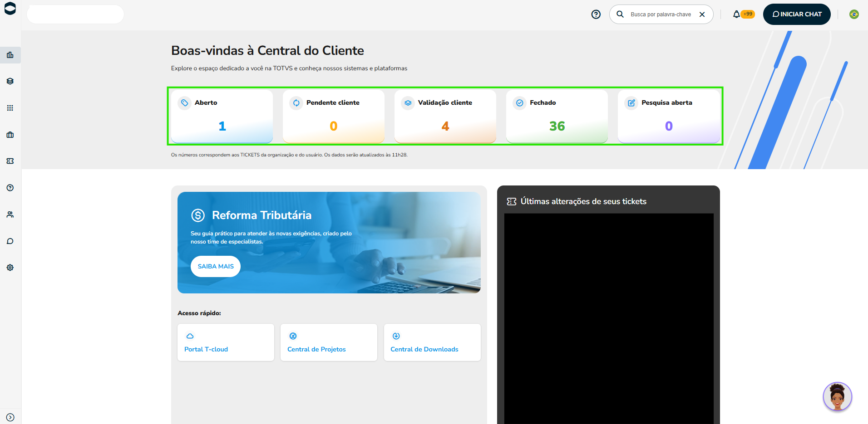Screen dimensions: 868x424
Task: Clear the search with the X icon
Action: 702,15
